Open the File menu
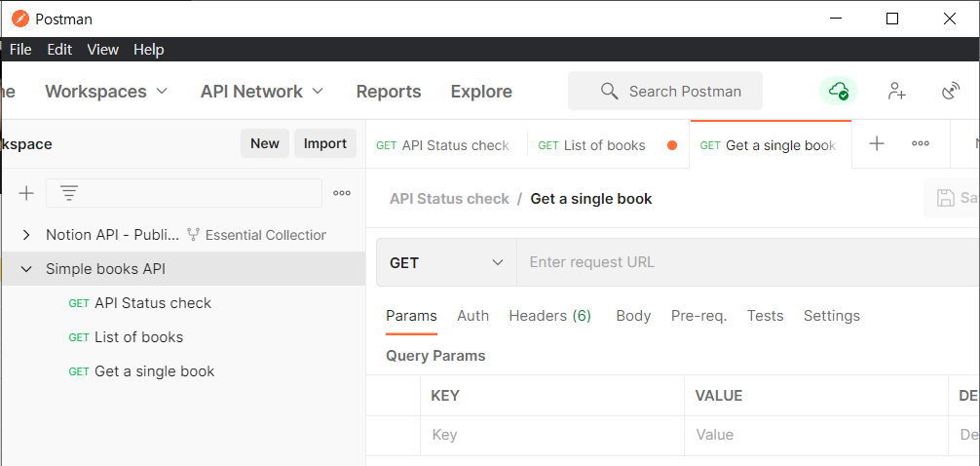This screenshot has width=980, height=466. click(20, 50)
